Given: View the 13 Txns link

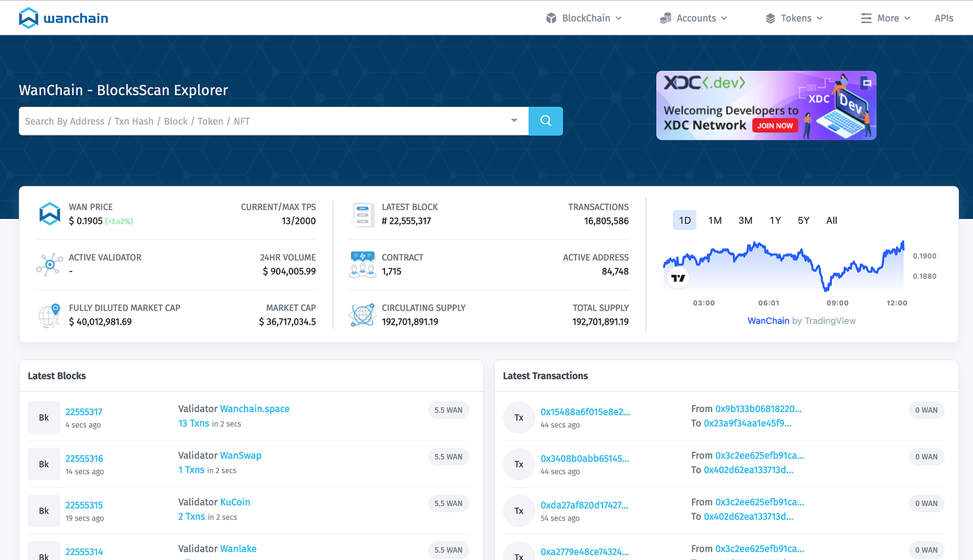Looking at the screenshot, I should [x=193, y=423].
